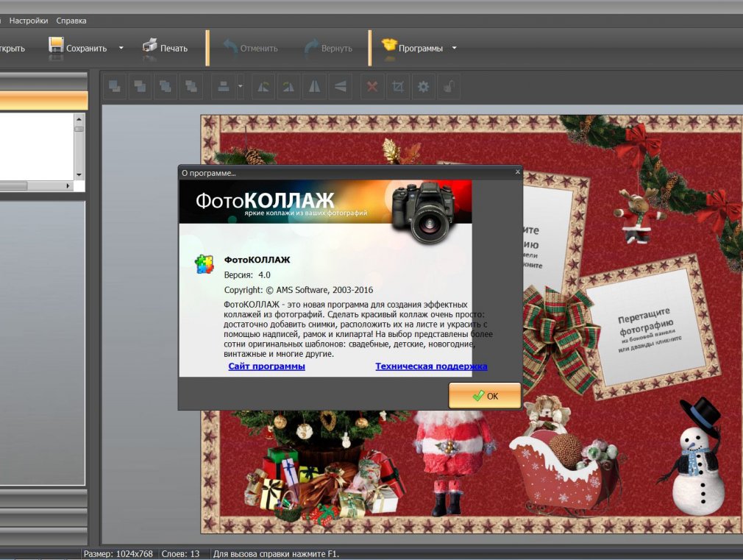Open the Сайт программы link
Image resolution: width=743 pixels, height=560 pixels.
pyautogui.click(x=267, y=366)
